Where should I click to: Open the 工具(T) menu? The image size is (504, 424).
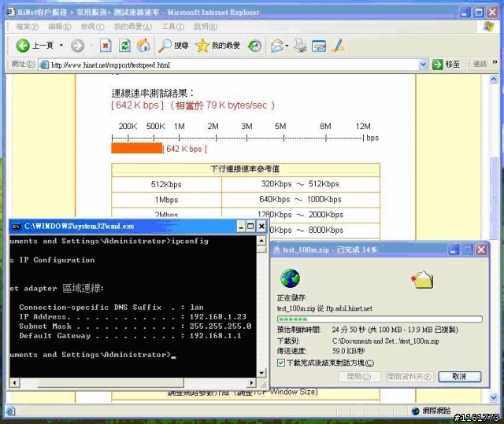coord(172,27)
